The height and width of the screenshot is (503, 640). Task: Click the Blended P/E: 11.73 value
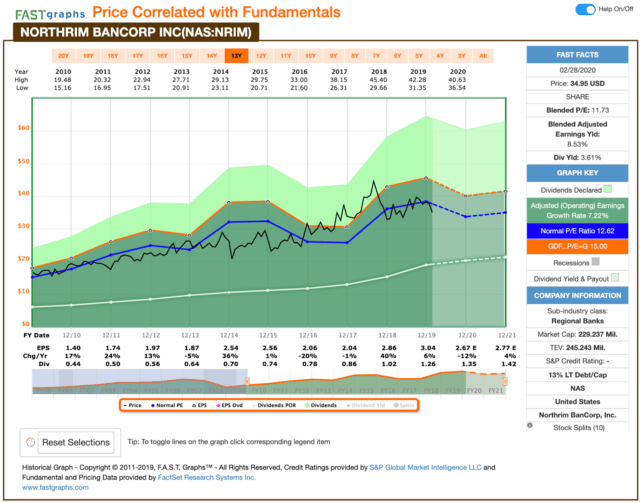pos(577,110)
